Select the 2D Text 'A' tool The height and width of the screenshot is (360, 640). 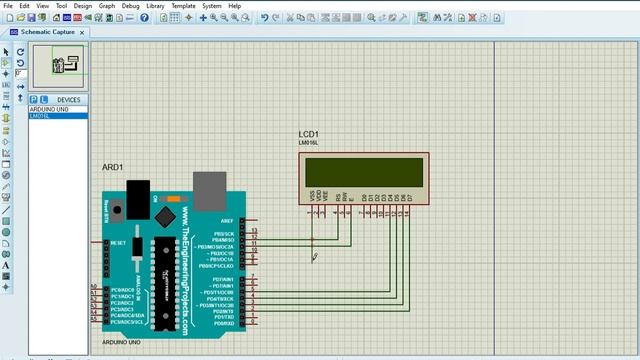coord(6,265)
